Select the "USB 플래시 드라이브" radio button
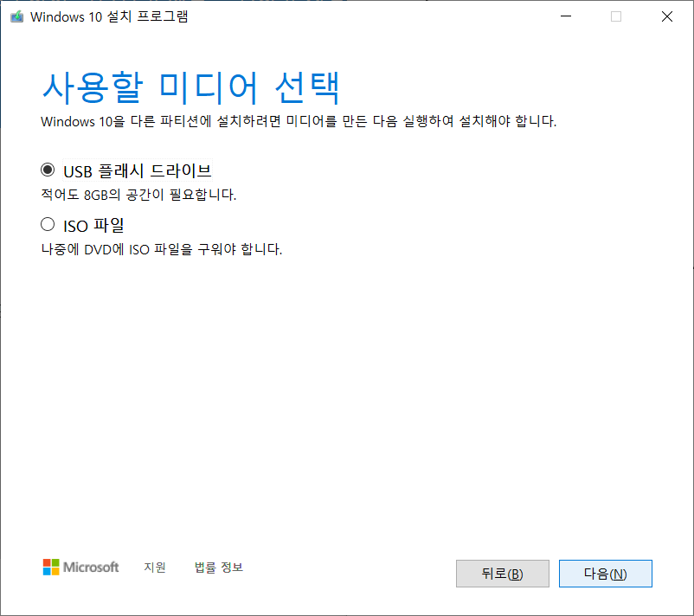This screenshot has width=694, height=616. (48, 169)
